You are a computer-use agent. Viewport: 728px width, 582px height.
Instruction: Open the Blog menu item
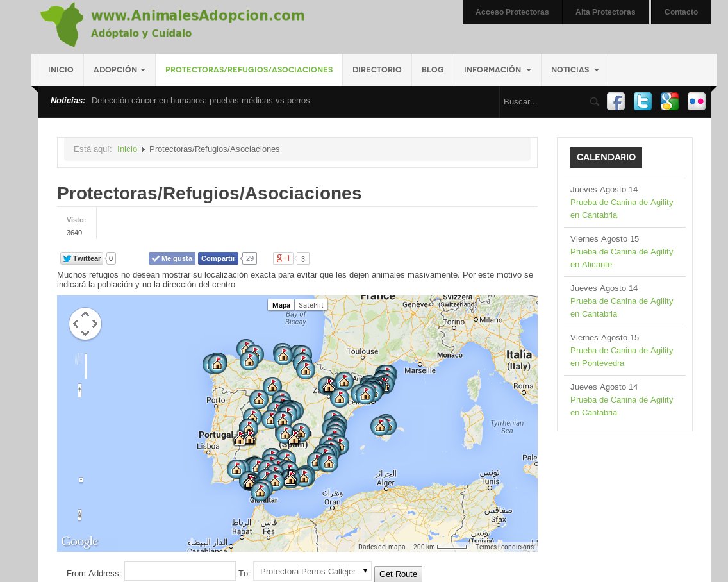click(433, 70)
